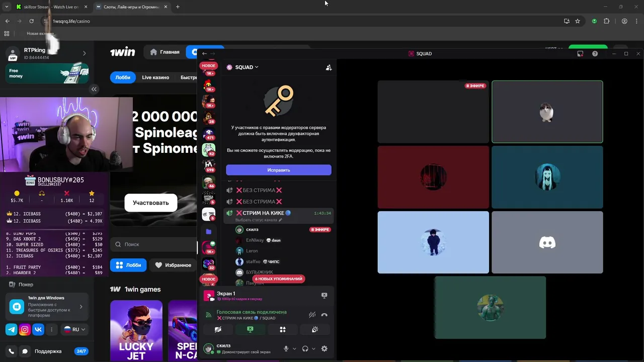Open 1win Instagram link icon

pos(25,330)
